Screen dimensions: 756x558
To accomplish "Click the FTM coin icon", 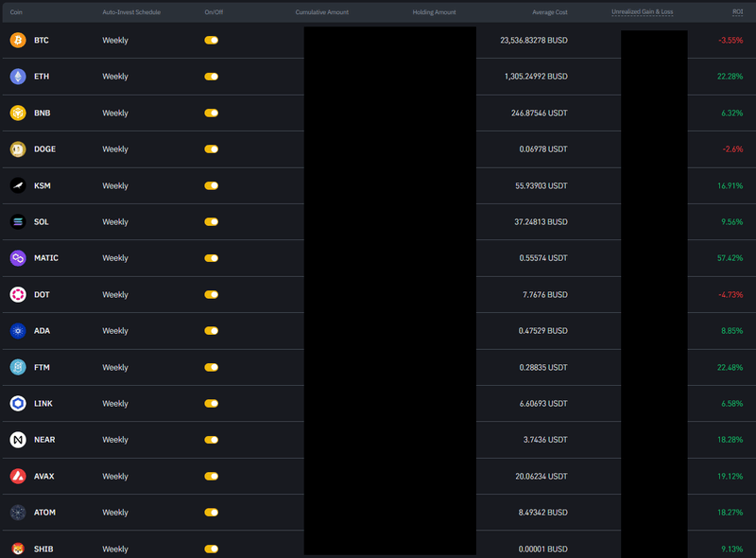I will 18,367.
